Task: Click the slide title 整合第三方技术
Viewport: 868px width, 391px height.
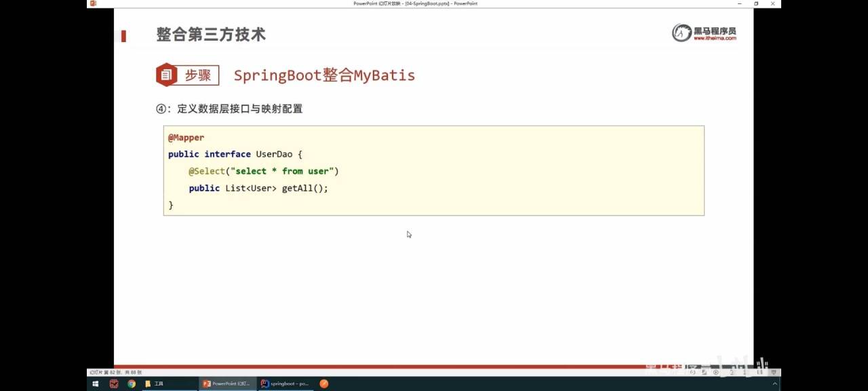Action: [x=211, y=35]
